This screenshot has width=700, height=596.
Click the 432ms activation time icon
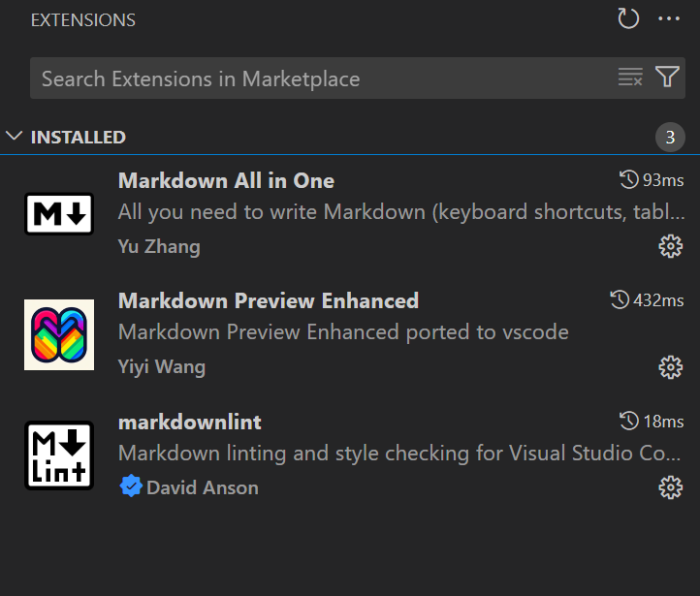coord(620,300)
